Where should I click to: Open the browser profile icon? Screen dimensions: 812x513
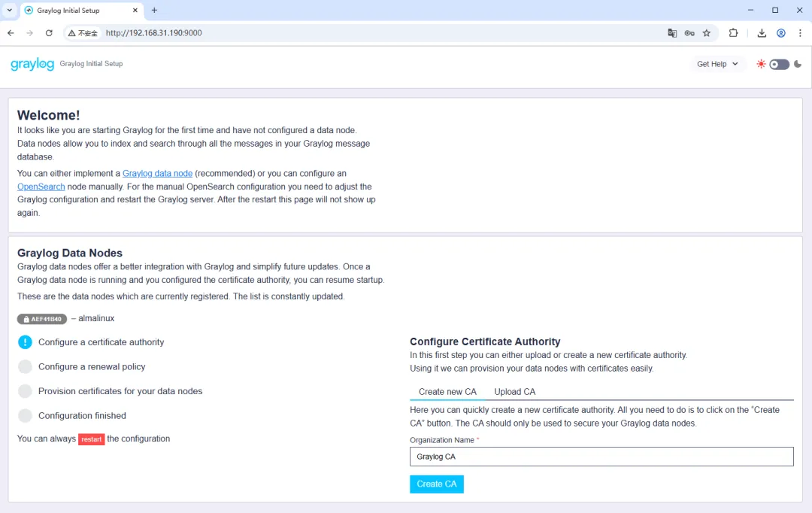click(x=781, y=32)
